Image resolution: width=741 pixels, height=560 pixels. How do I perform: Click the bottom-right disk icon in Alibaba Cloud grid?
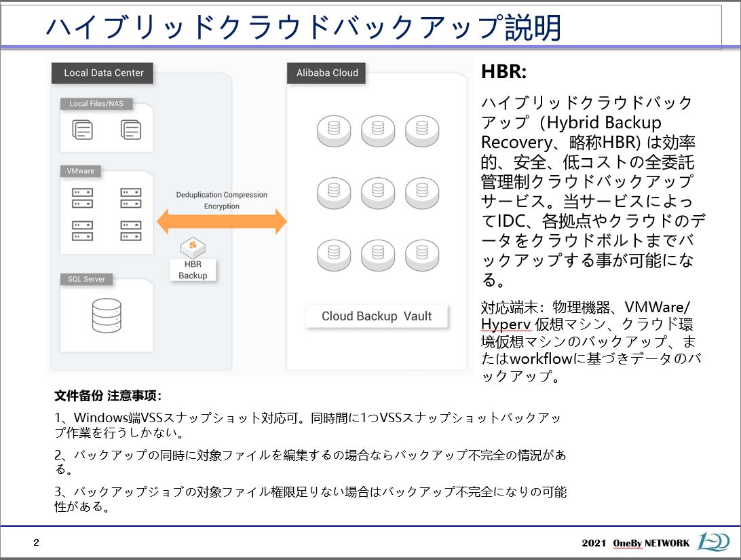pyautogui.click(x=422, y=255)
